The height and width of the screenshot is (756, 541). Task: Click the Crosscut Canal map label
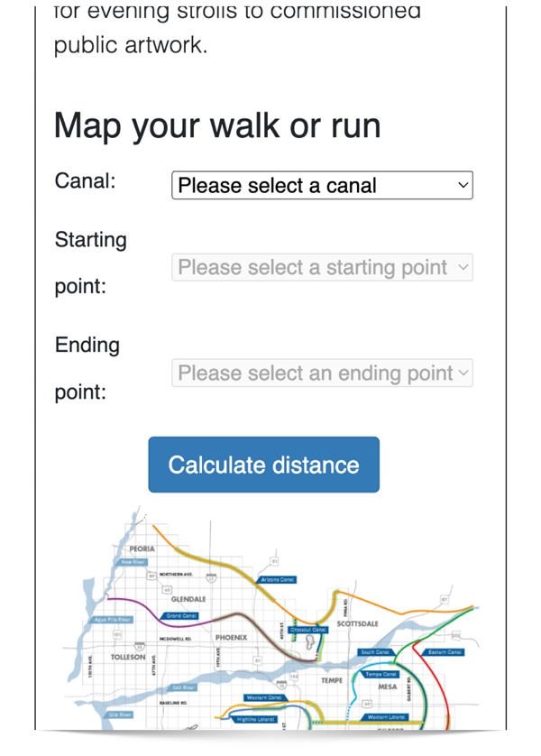coord(308,630)
